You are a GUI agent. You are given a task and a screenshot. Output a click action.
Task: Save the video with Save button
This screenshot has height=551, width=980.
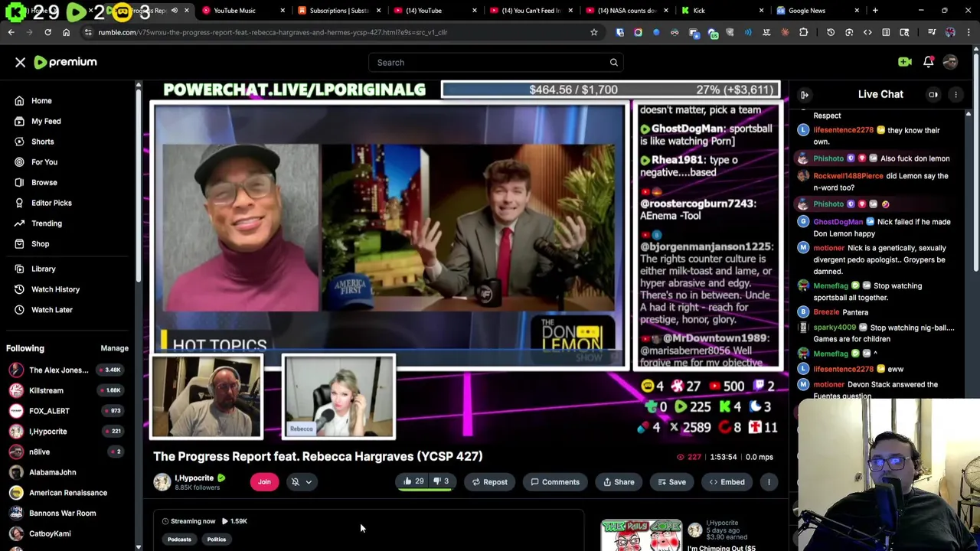(x=671, y=481)
